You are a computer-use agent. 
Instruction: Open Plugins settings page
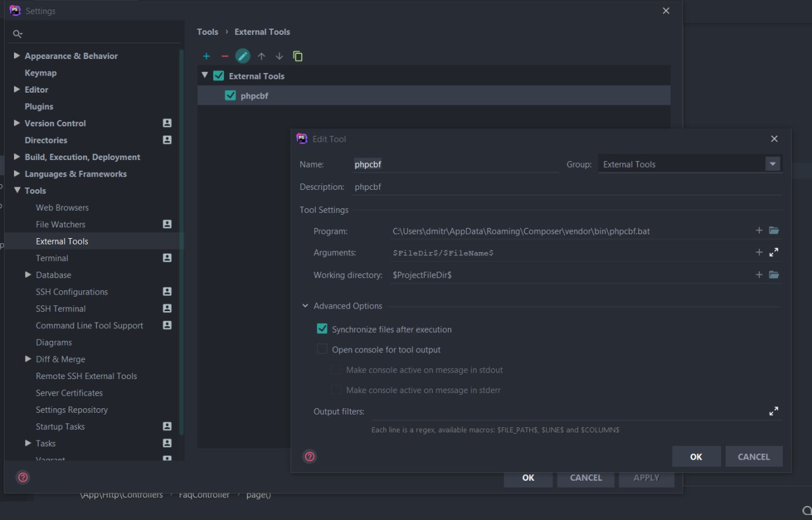pyautogui.click(x=39, y=107)
